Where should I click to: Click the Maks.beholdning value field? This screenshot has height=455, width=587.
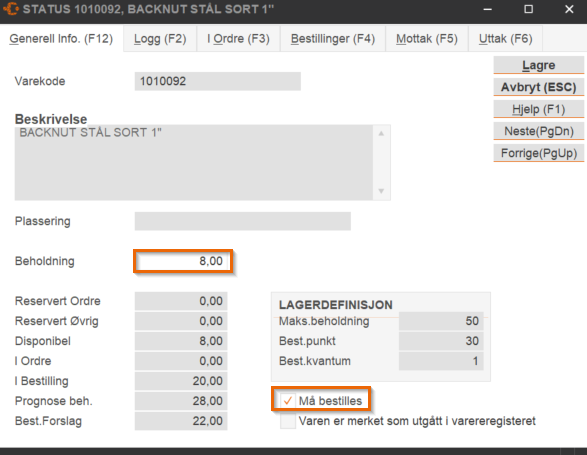coord(441,321)
